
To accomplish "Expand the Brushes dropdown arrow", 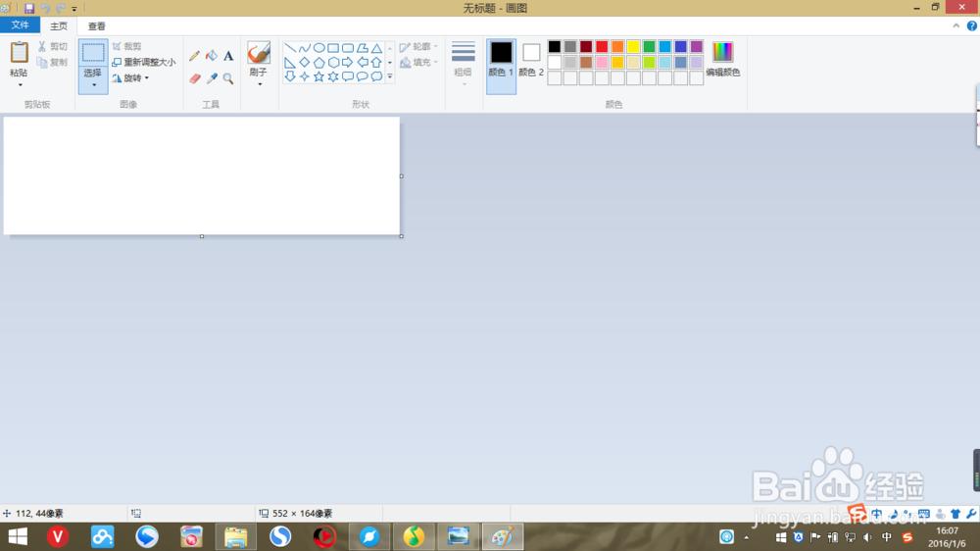I will tap(259, 83).
